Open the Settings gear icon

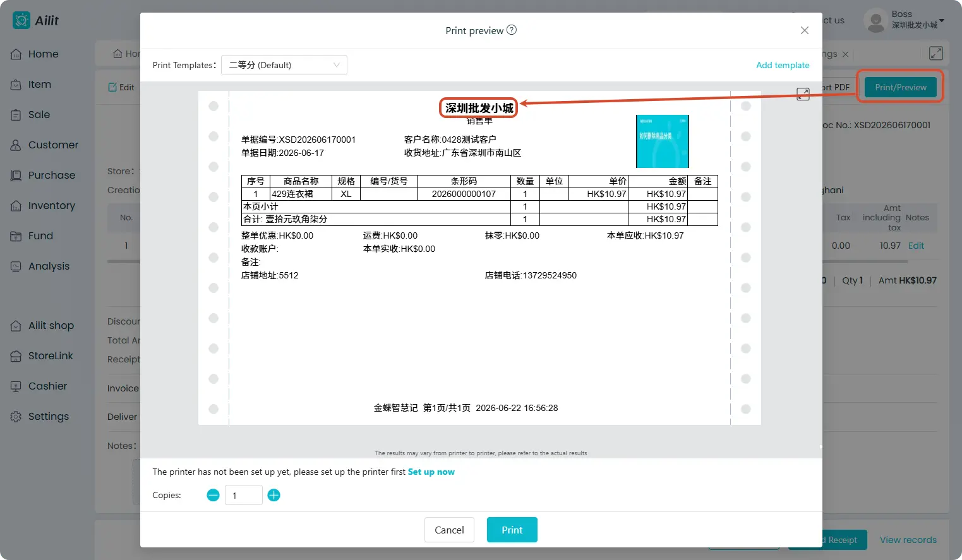click(16, 417)
